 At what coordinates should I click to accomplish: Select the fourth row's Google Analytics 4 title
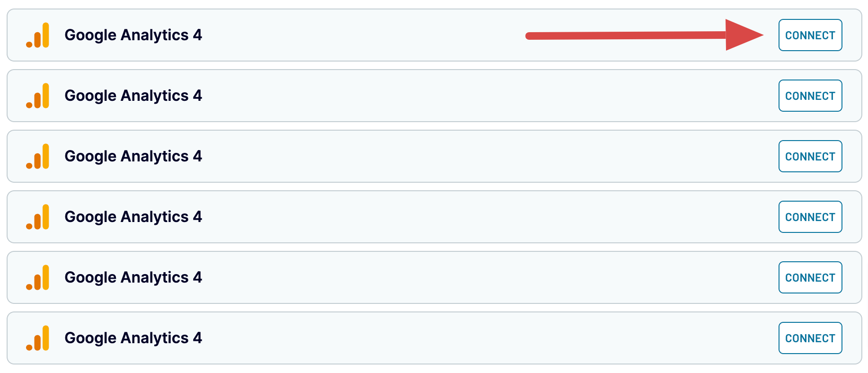[133, 217]
